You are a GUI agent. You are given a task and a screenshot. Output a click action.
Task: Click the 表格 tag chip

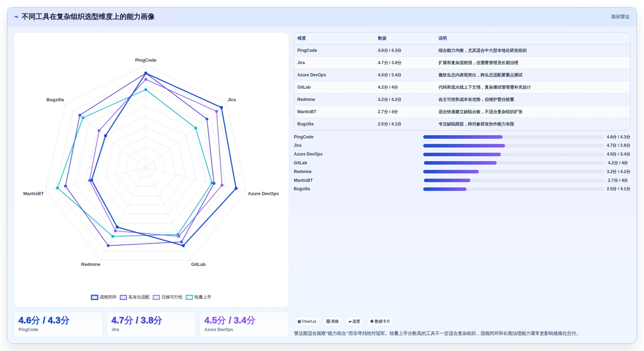(332, 321)
